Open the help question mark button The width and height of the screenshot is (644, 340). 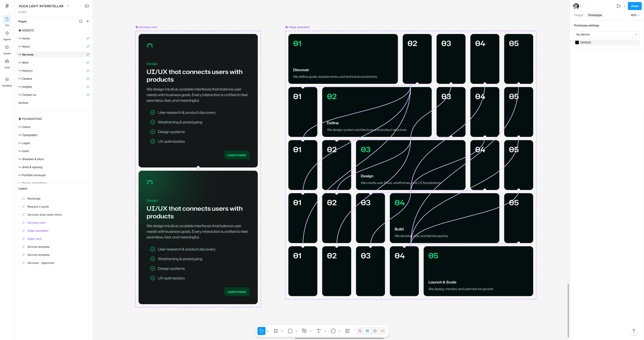633,331
